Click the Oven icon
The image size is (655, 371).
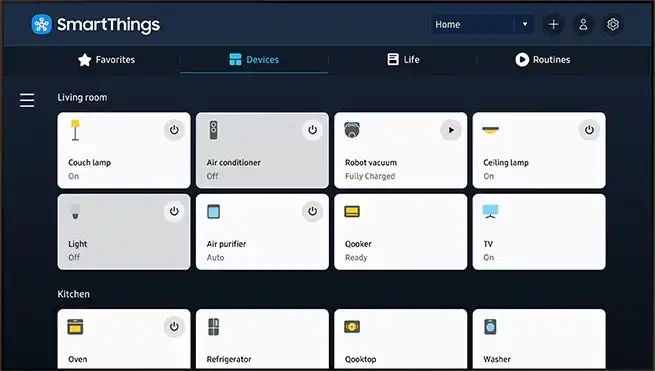75,327
